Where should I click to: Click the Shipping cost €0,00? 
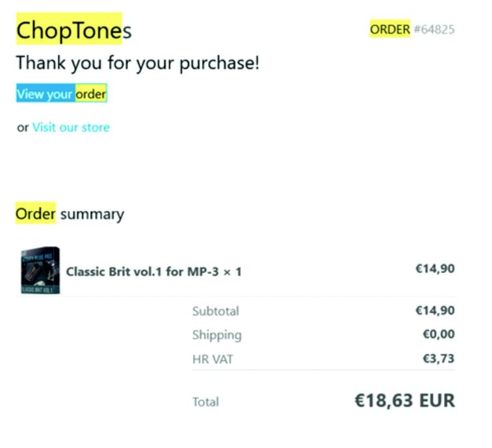(x=438, y=334)
